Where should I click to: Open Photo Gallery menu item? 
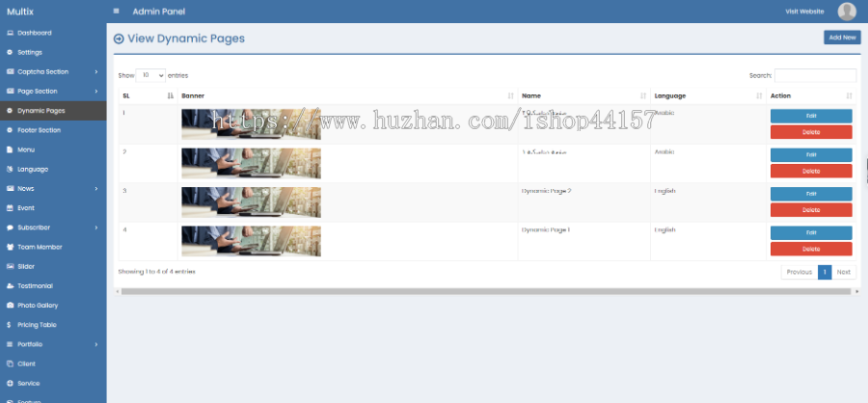click(x=53, y=305)
